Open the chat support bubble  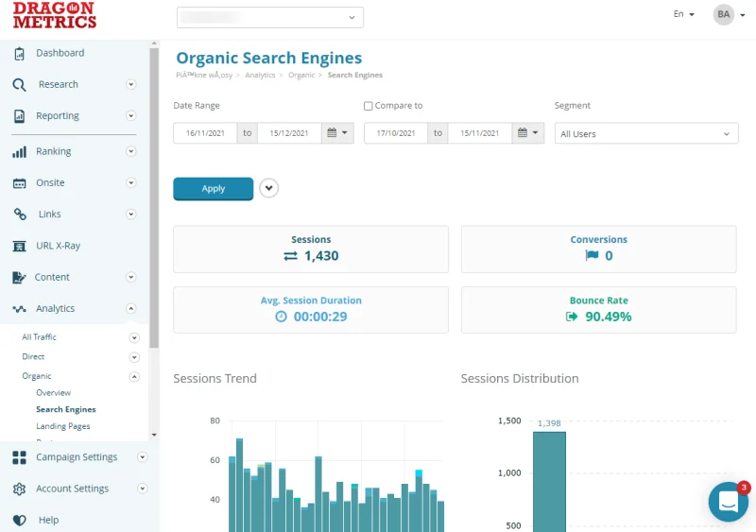729,502
